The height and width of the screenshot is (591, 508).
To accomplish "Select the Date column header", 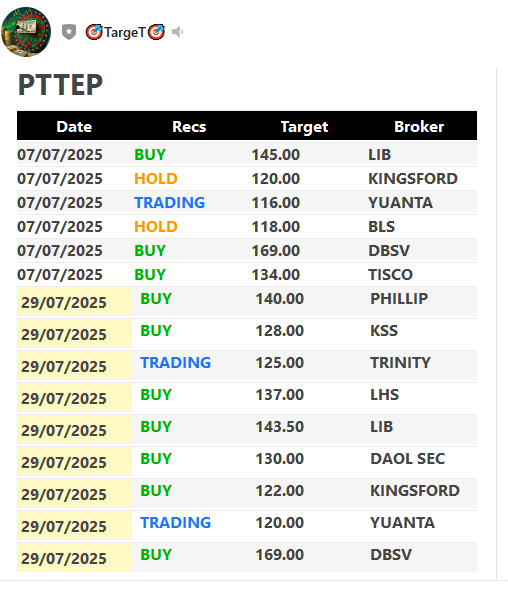I will coord(74,127).
